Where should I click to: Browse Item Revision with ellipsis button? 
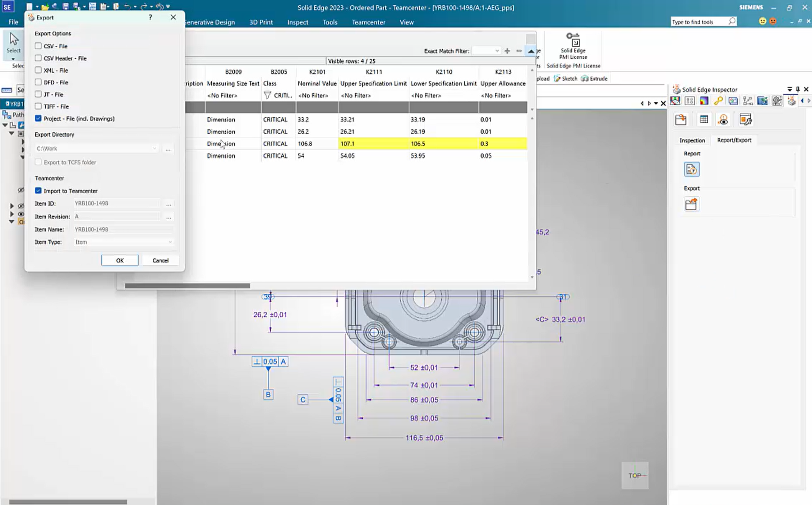pos(169,216)
